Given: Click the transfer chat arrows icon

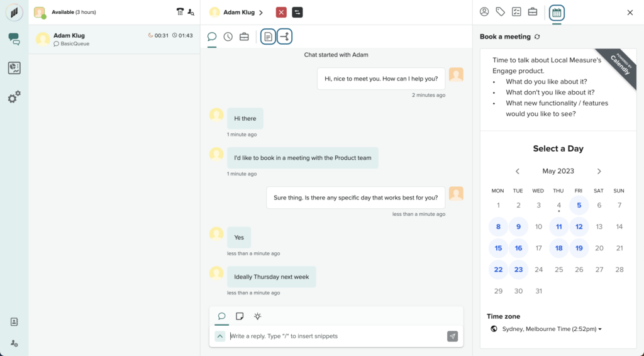Looking at the screenshot, I should point(297,13).
